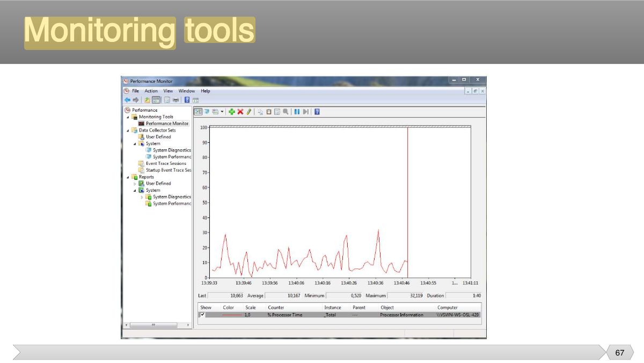Click the green plus Add counter icon

[x=232, y=112]
